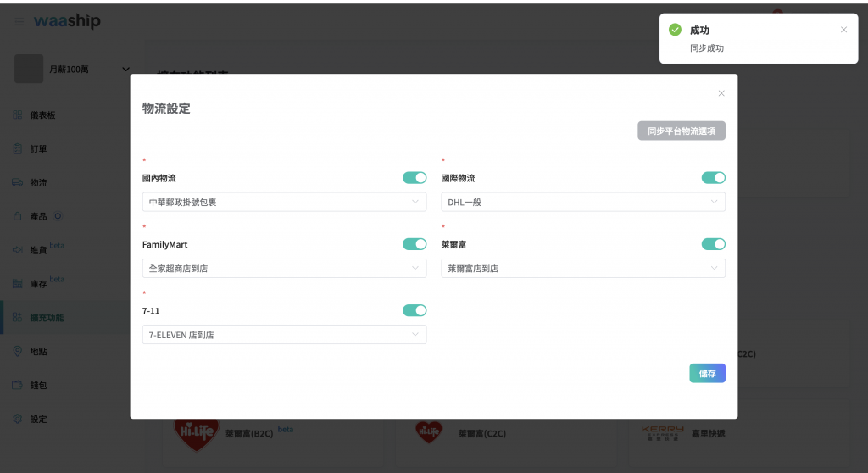Image resolution: width=868 pixels, height=473 pixels.
Task: Dismiss the 成功 notification toast
Action: click(x=843, y=30)
